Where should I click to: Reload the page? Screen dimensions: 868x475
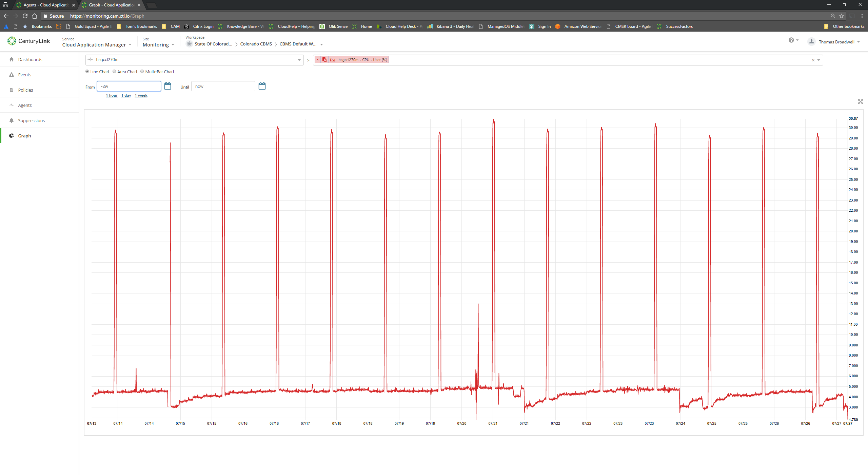(x=25, y=16)
